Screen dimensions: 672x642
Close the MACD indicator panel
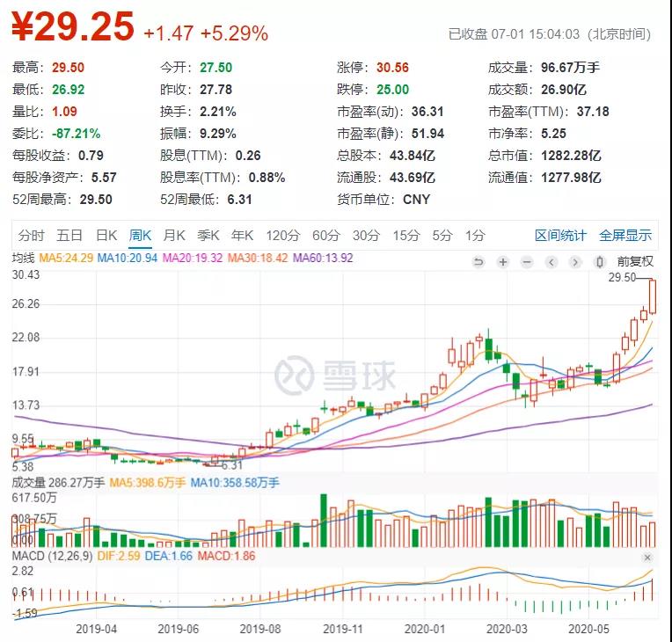pos(647,558)
